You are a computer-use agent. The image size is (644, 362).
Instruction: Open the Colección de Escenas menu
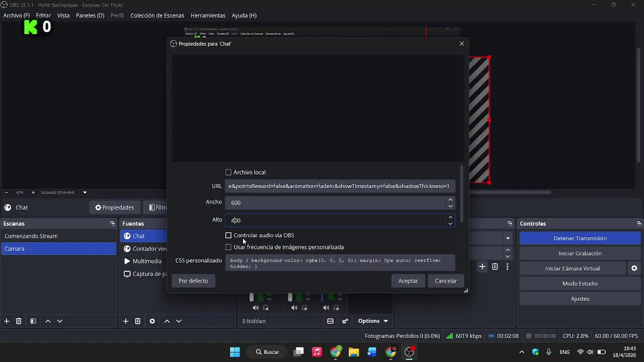pos(157,16)
